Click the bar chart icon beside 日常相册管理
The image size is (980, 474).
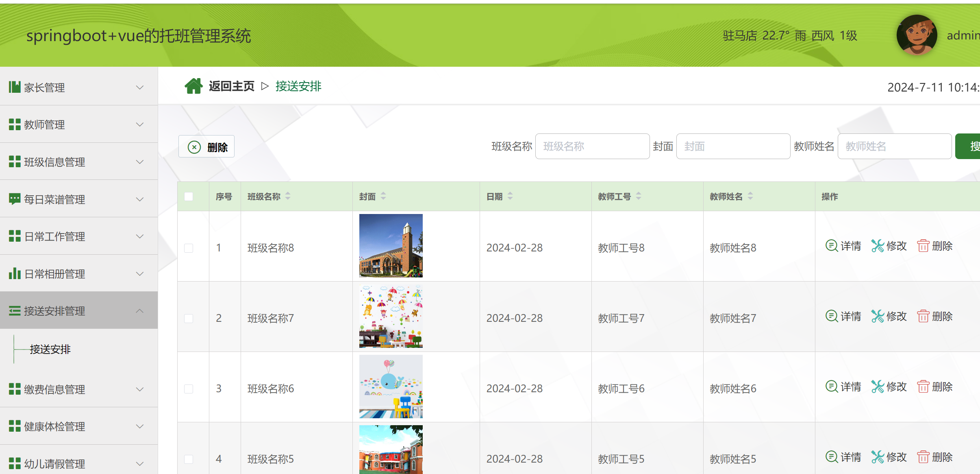(15, 273)
